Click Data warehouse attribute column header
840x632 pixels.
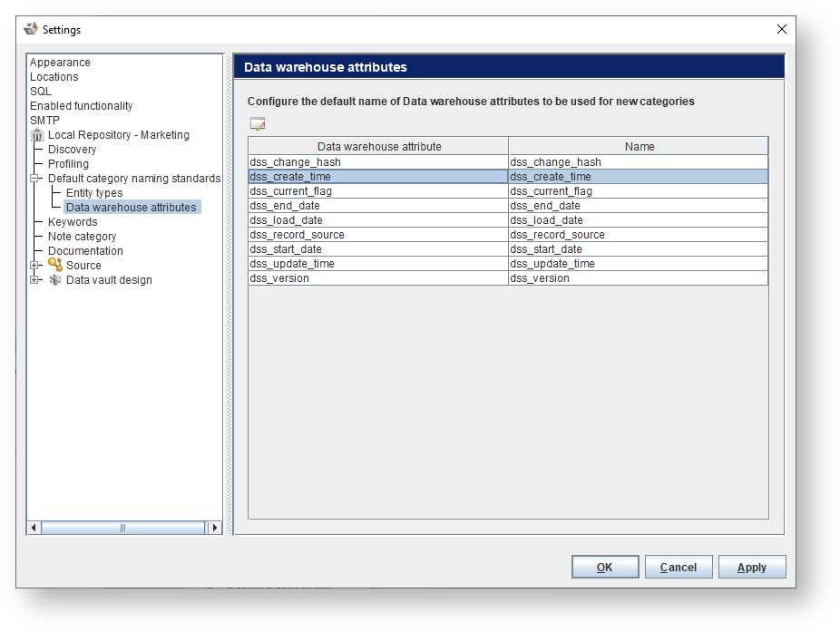coord(379,146)
